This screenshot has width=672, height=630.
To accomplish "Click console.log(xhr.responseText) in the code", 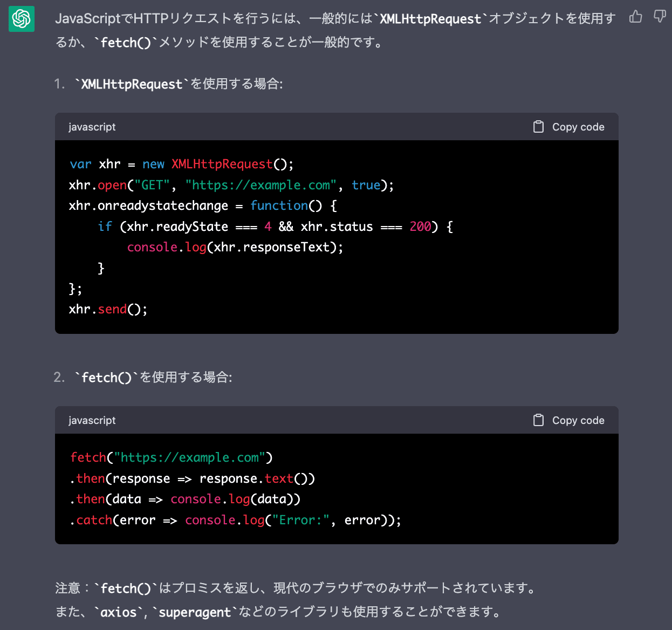I will click(x=235, y=247).
